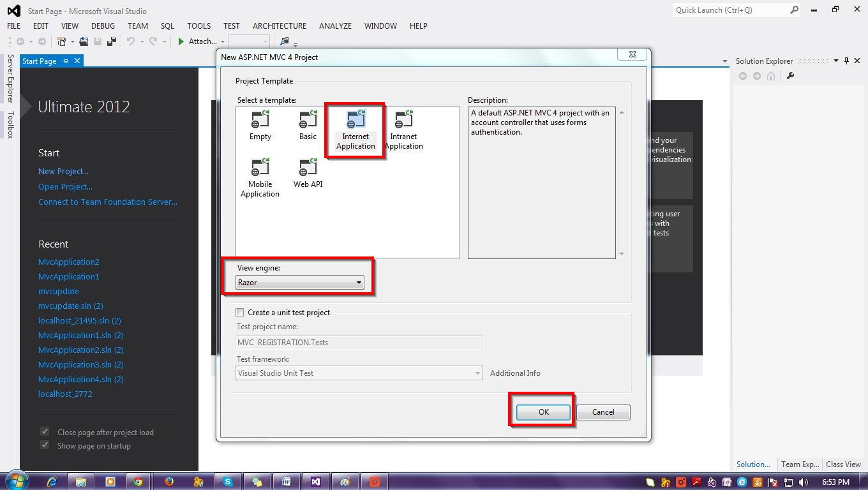Start debugging with the green Attach arrow
Screen dimensions: 868x490
[181, 41]
